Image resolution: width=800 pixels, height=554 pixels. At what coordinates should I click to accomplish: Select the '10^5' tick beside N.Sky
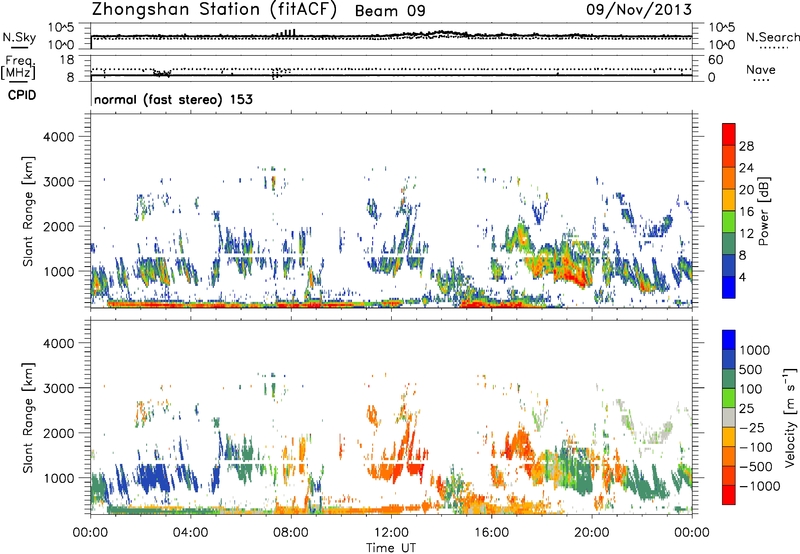[x=61, y=28]
